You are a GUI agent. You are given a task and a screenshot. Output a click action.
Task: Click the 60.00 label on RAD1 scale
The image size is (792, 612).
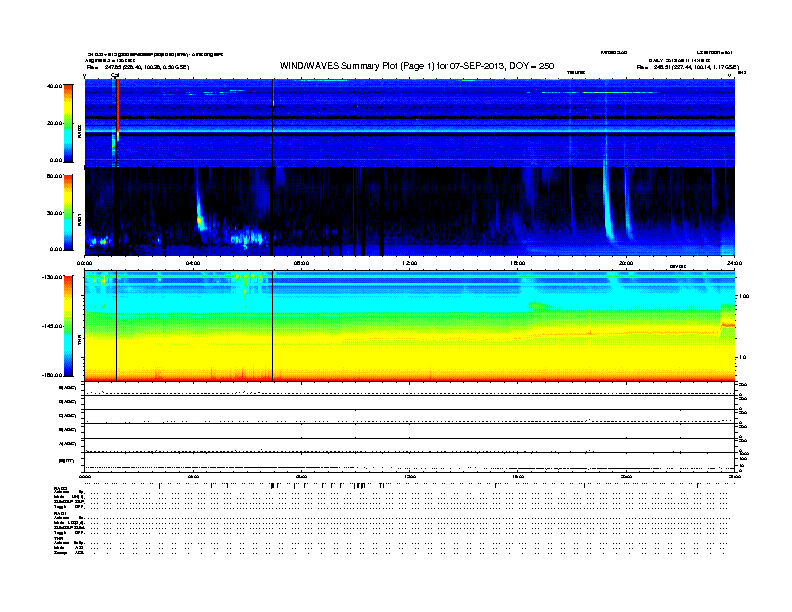[55, 176]
